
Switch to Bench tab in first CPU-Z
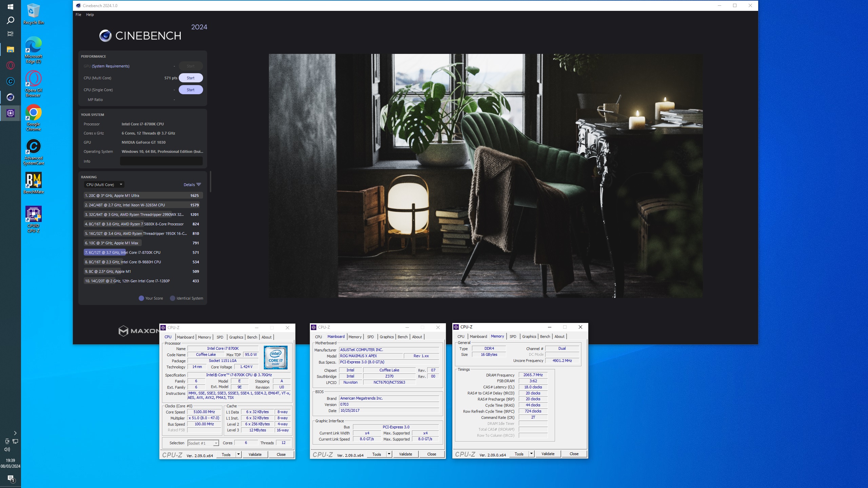[x=252, y=337]
